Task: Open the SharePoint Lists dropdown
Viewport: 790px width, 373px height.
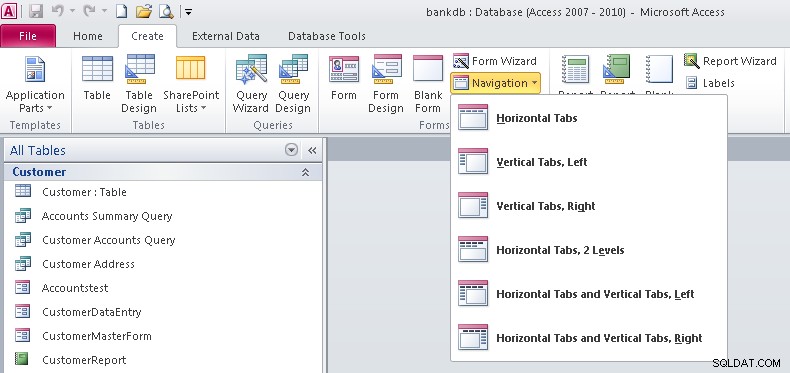Action: pos(191,84)
